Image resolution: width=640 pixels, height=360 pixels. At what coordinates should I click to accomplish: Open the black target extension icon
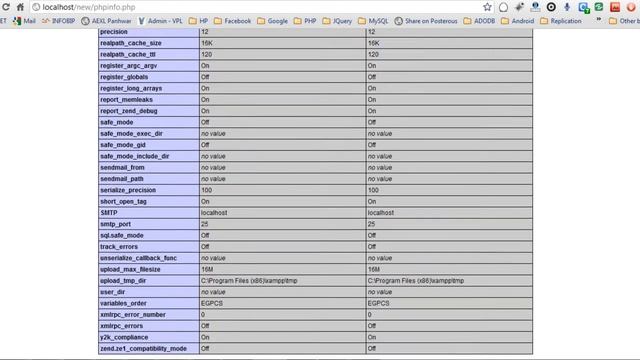551,7
